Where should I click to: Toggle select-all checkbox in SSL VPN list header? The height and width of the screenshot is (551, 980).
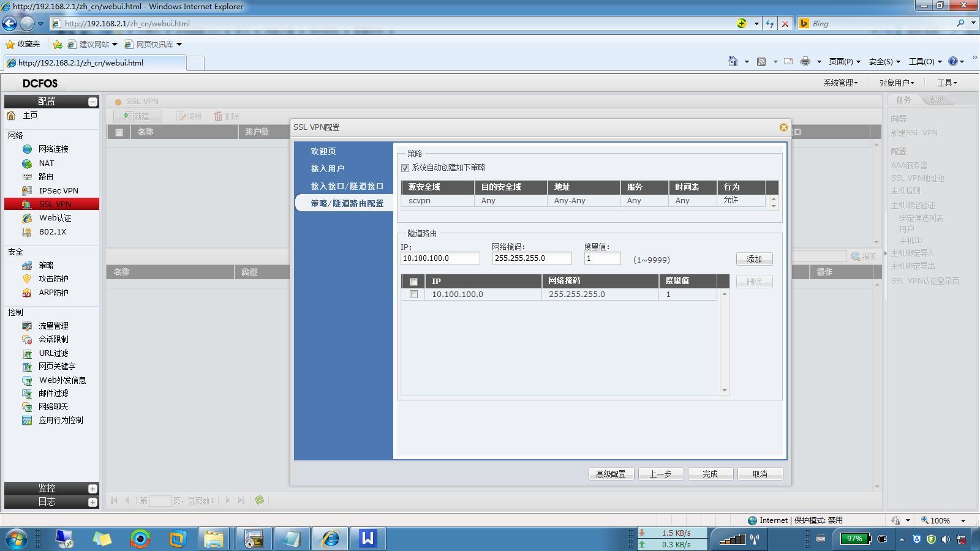[x=119, y=132]
